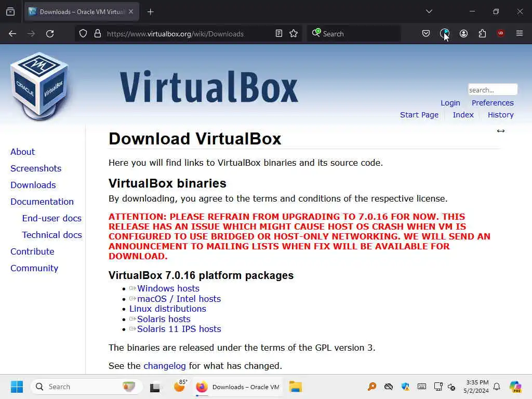
Task: Download the macOS / Intel hosts package
Action: coord(179,299)
